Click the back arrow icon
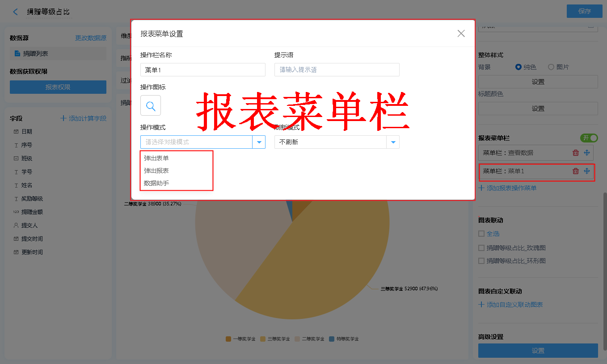This screenshot has height=364, width=607. pyautogui.click(x=16, y=12)
